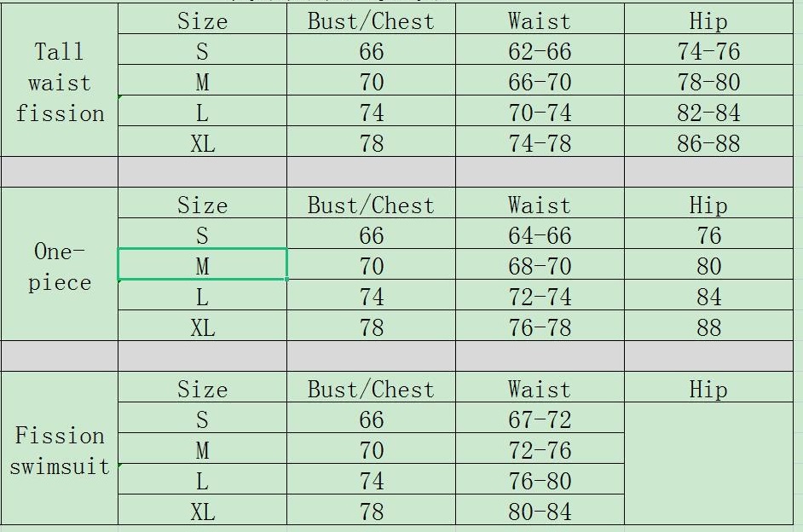The height and width of the screenshot is (532, 803).
Task: Click Bust/Chest header in Tall waist fission table
Action: (x=371, y=20)
